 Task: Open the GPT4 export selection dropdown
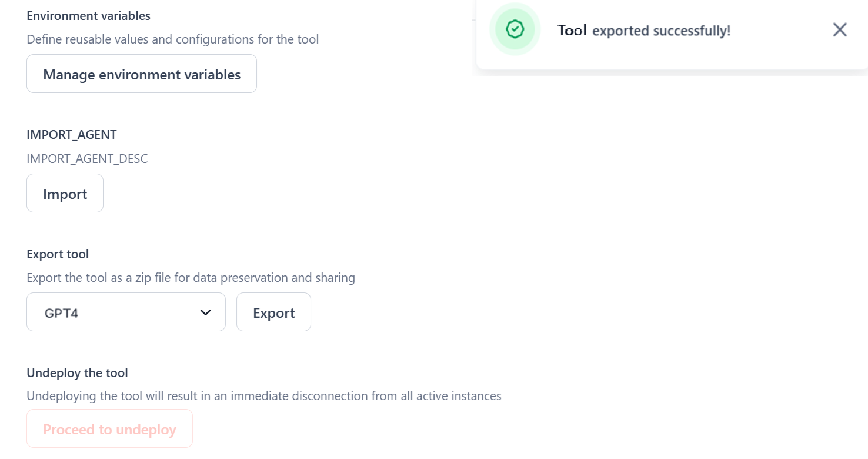(126, 312)
